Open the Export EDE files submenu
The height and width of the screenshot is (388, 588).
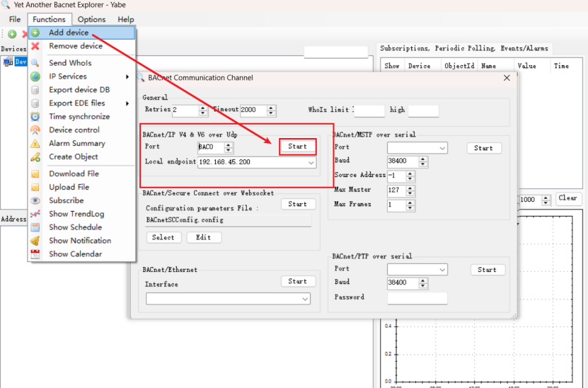pos(81,103)
